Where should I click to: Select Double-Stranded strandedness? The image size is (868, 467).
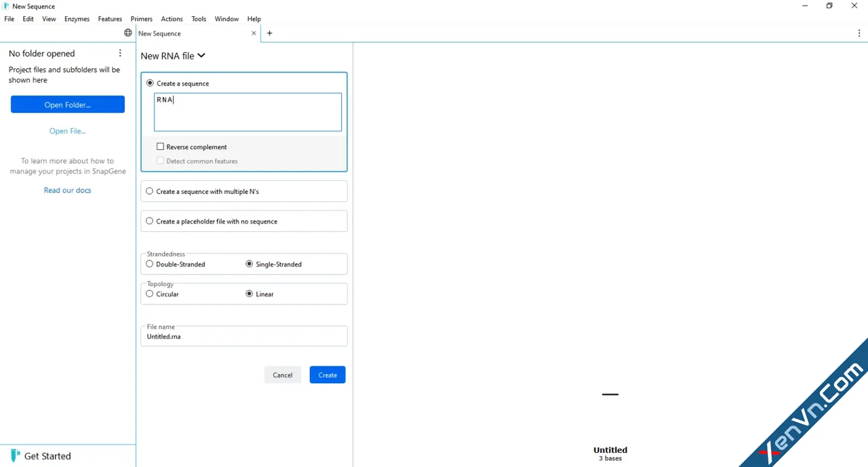[x=150, y=264]
